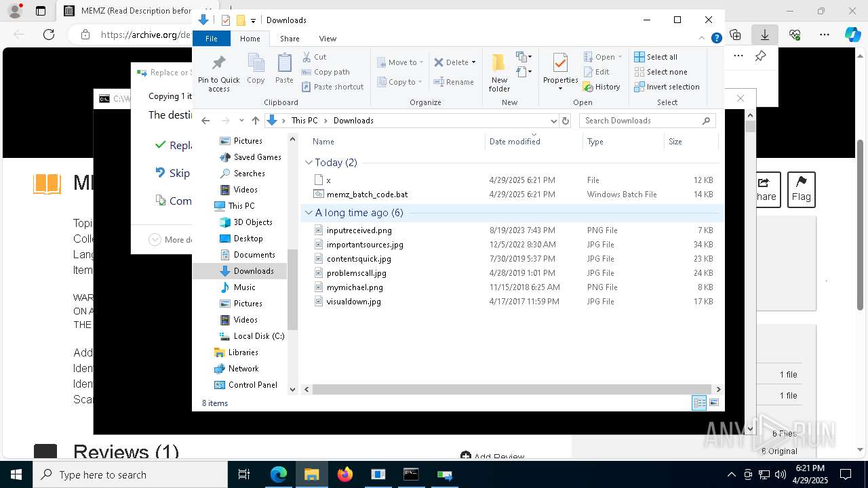Image resolution: width=868 pixels, height=488 pixels.
Task: Collapse the ribbon with chevron
Action: point(703,39)
